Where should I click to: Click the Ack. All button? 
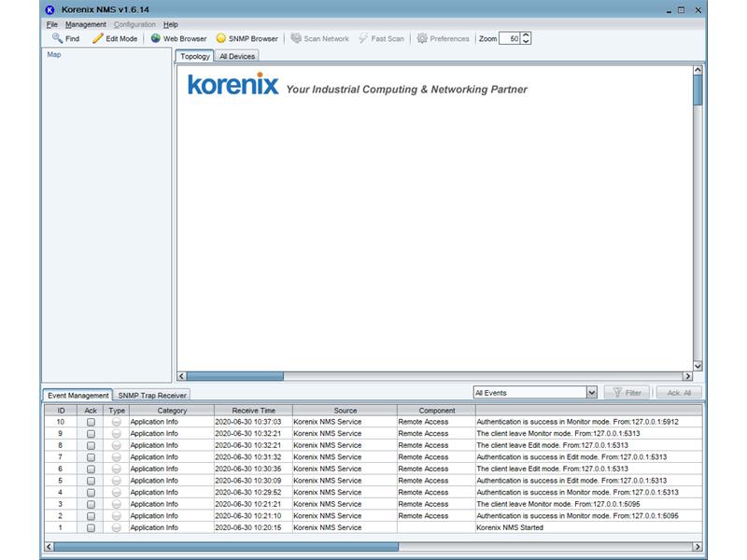coord(679,392)
